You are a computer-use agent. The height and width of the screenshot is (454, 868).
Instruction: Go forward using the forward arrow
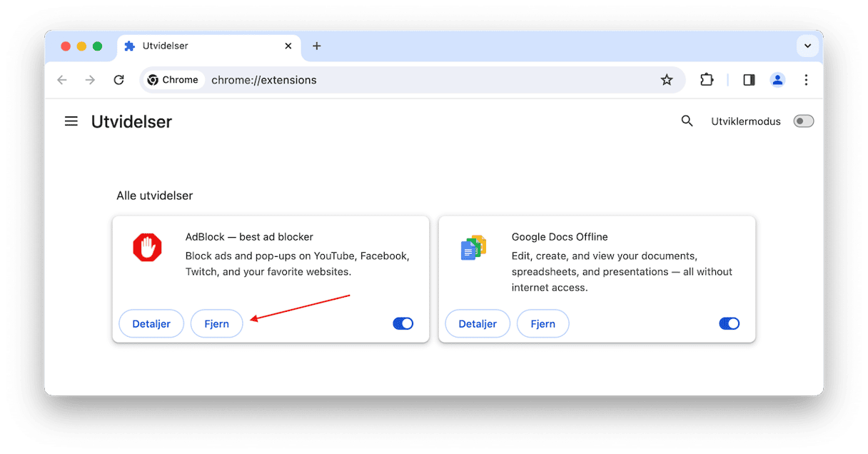click(90, 80)
